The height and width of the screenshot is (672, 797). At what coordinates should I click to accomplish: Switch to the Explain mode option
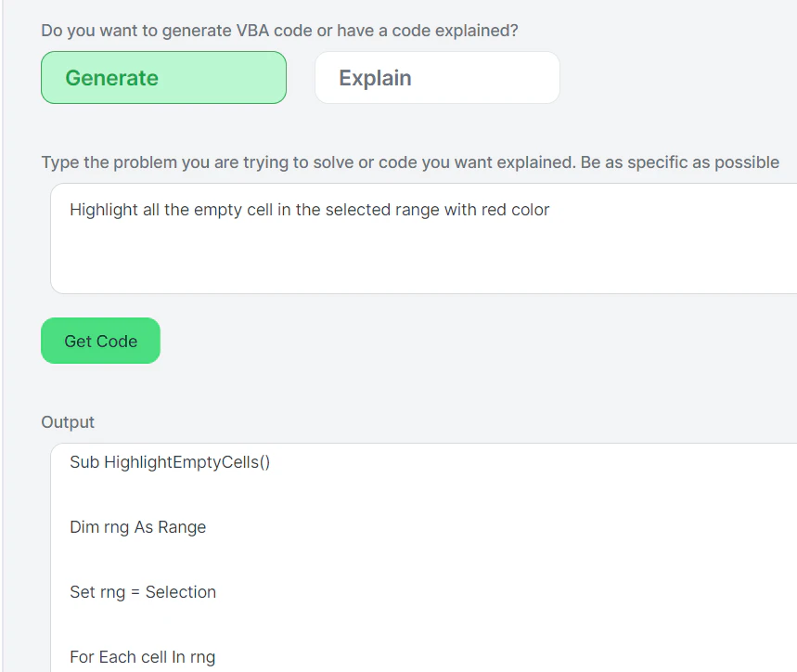click(x=437, y=78)
